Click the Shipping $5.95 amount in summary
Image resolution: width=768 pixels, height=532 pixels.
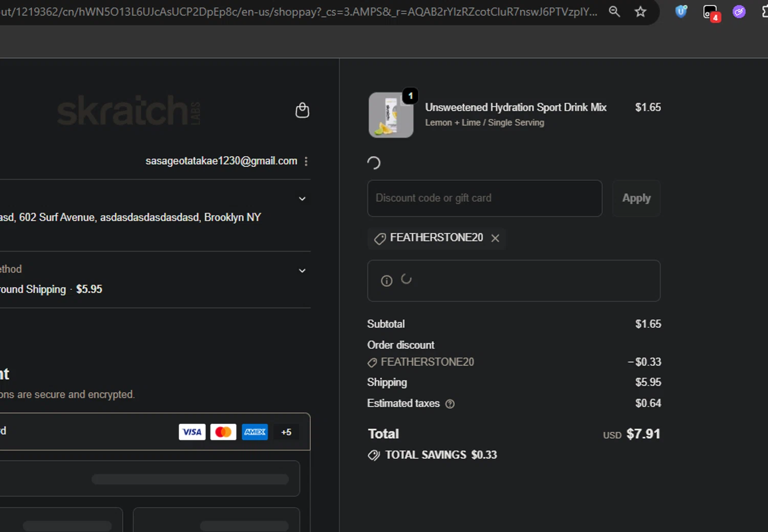pyautogui.click(x=648, y=382)
